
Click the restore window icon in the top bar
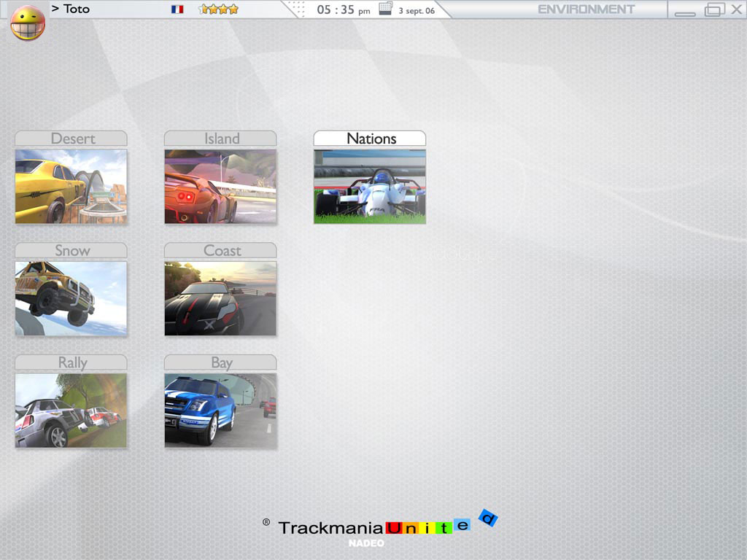click(714, 10)
